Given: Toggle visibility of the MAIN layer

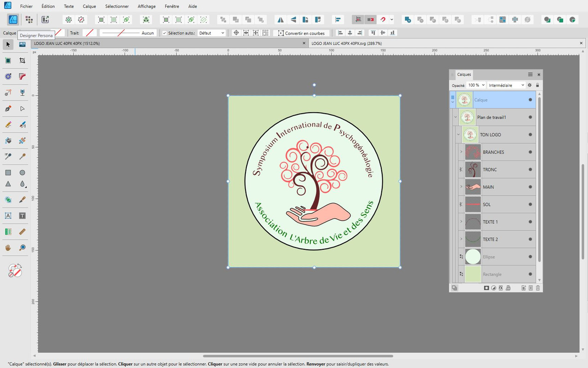Looking at the screenshot, I should click(530, 187).
